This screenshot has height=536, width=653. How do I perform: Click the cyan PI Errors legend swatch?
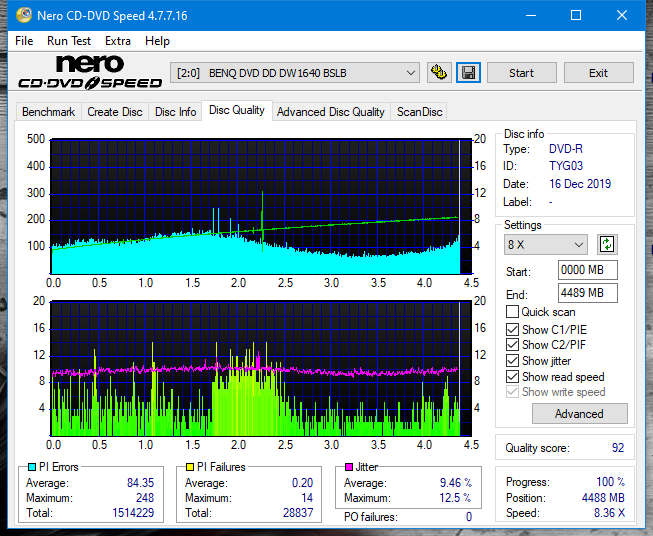click(32, 467)
